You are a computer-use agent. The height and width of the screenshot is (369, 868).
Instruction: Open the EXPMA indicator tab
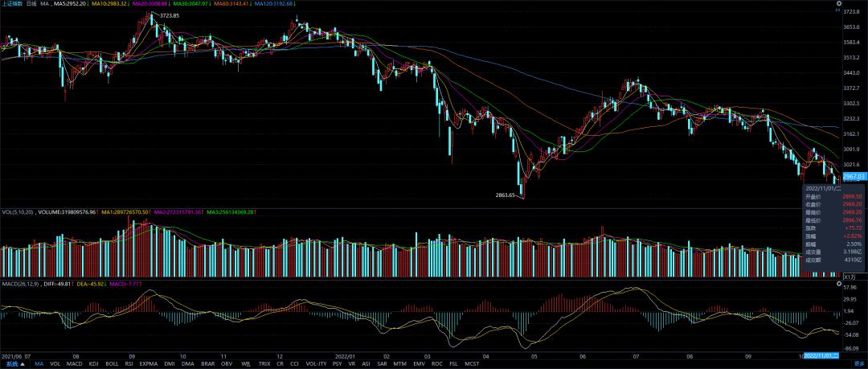click(149, 364)
